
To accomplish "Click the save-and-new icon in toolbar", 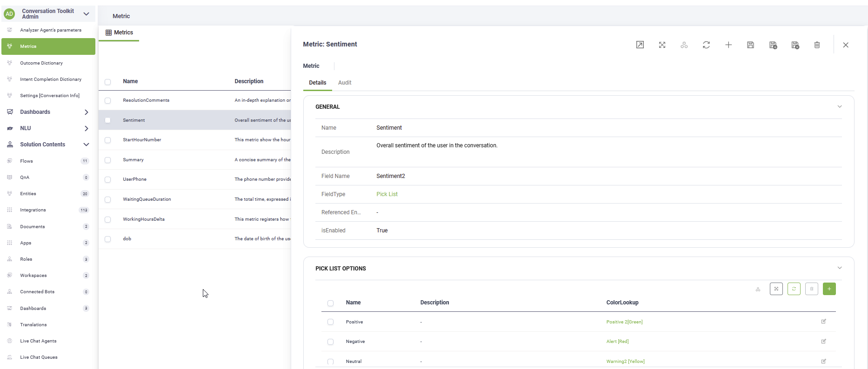I will (773, 45).
